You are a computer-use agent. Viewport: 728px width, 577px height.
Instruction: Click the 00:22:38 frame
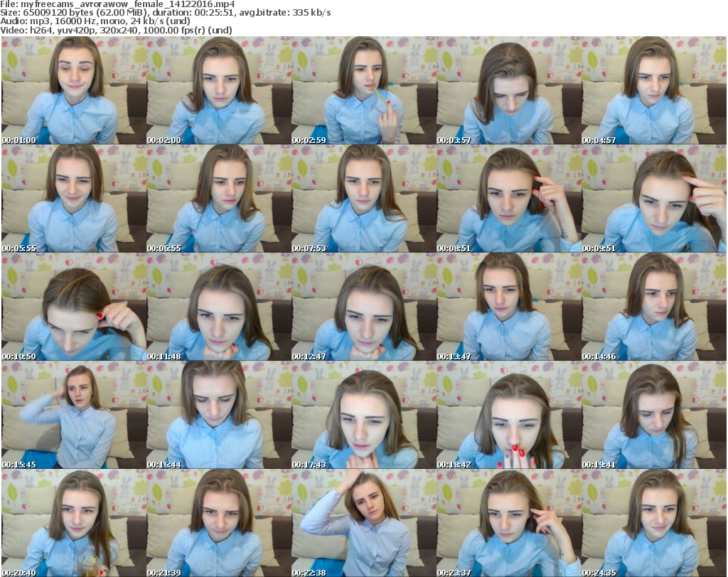pos(363,523)
